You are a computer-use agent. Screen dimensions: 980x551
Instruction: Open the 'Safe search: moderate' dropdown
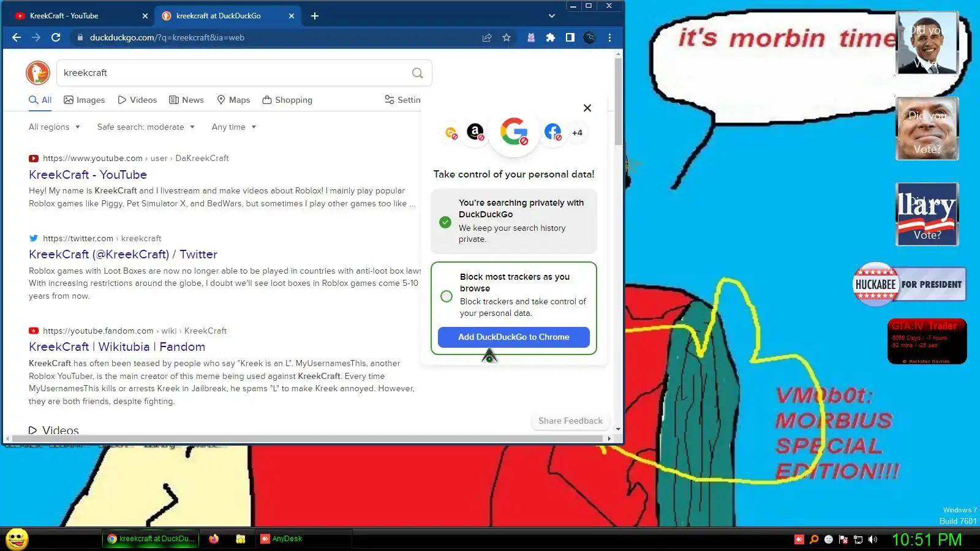coord(146,127)
